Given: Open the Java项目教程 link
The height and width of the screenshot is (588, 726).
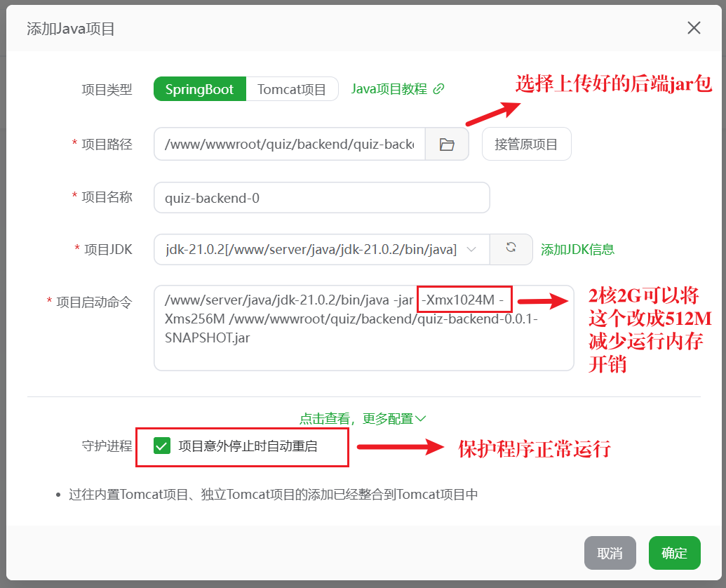Looking at the screenshot, I should (x=387, y=88).
